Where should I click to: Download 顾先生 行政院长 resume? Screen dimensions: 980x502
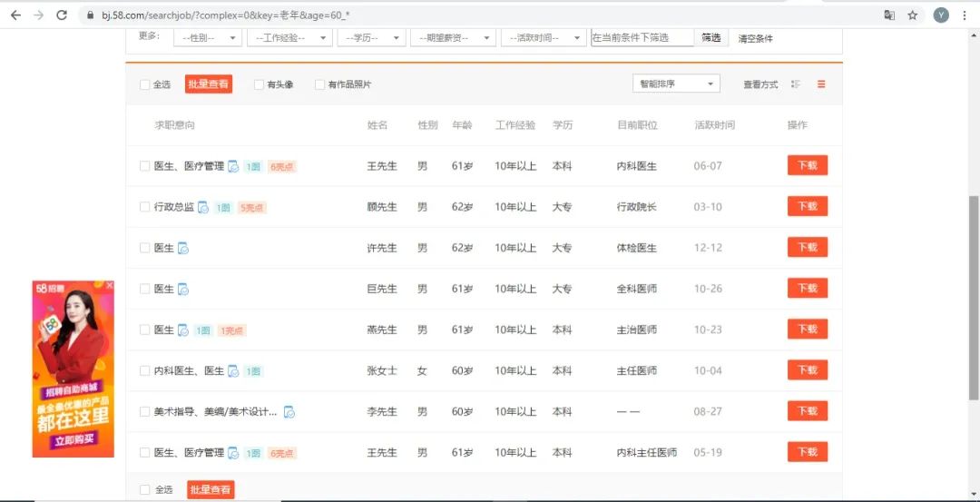tap(808, 206)
